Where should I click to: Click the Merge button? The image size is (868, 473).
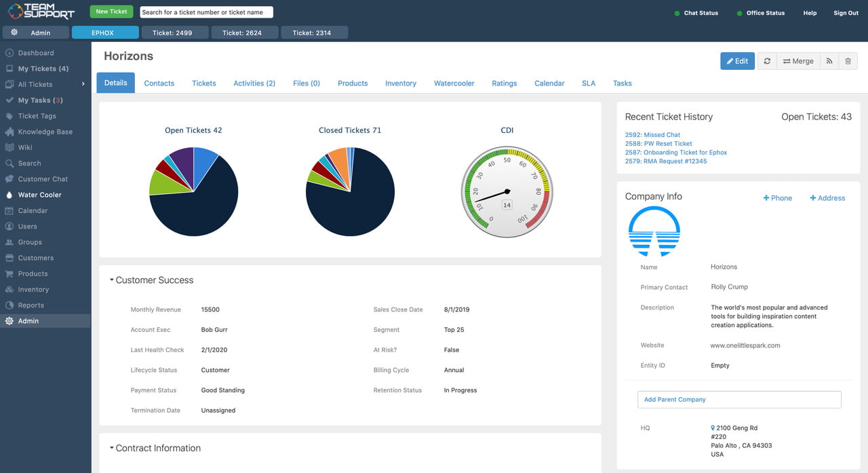click(798, 60)
